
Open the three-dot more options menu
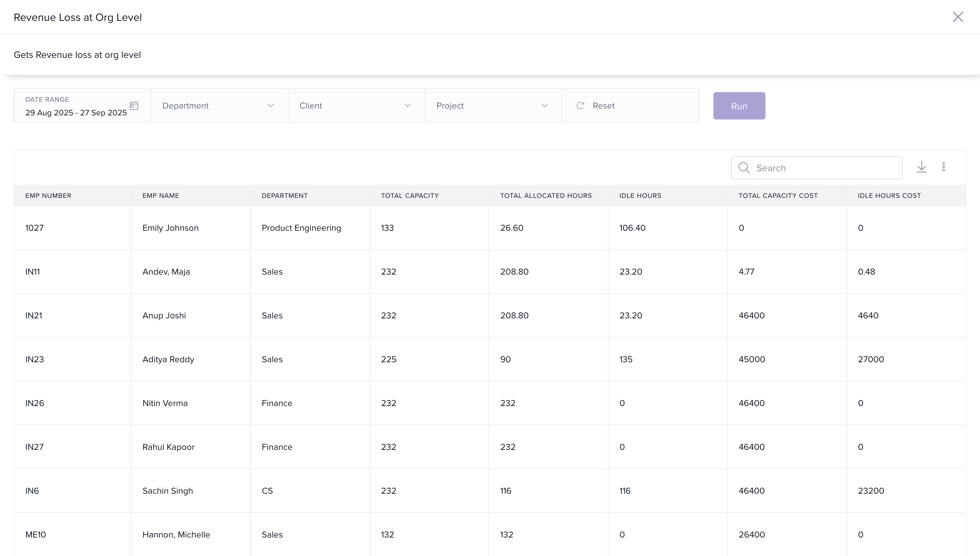coord(943,167)
